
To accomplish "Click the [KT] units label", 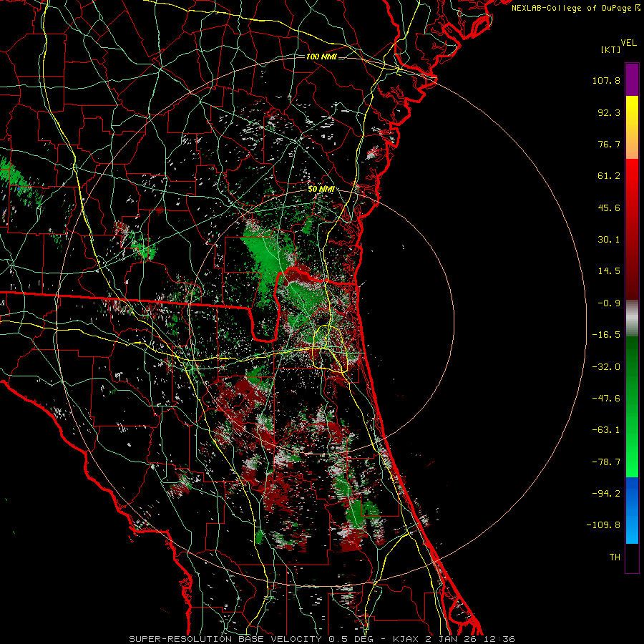I will tap(611, 49).
